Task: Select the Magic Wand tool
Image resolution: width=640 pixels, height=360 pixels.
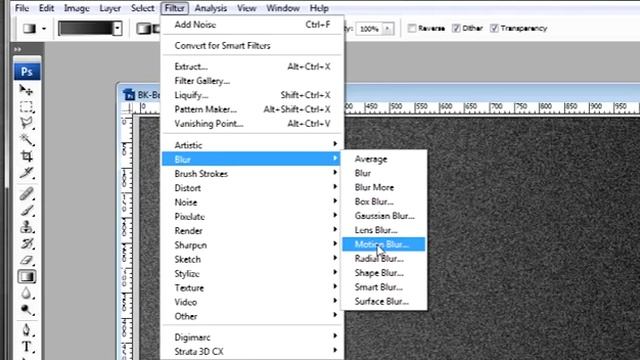Action: point(27,140)
